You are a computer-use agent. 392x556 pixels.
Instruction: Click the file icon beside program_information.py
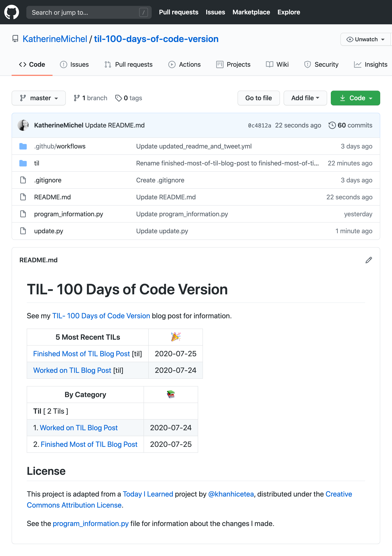[x=23, y=214]
